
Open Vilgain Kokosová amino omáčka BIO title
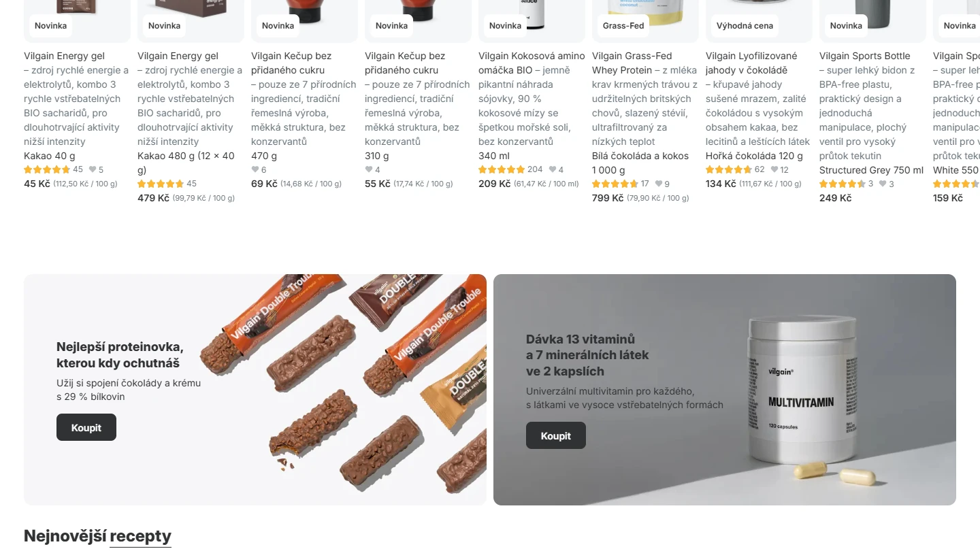pyautogui.click(x=532, y=63)
